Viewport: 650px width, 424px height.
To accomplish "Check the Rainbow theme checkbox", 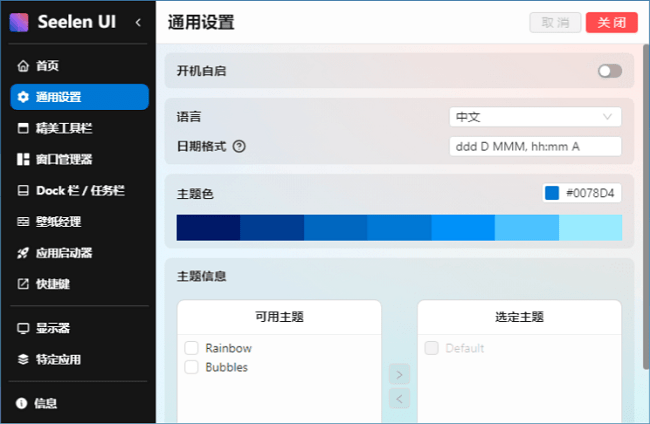I will [191, 348].
